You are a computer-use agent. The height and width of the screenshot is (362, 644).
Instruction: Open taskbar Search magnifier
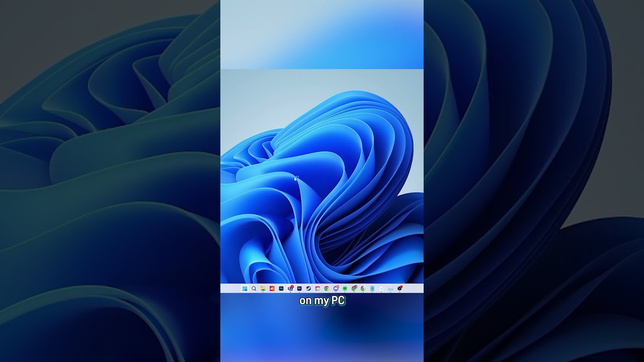point(254,289)
